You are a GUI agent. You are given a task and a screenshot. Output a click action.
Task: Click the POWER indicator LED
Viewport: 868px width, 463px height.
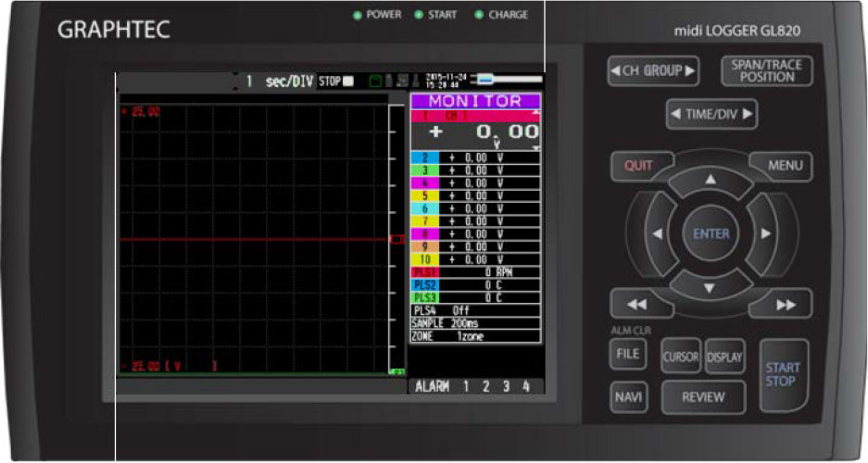coord(358,15)
